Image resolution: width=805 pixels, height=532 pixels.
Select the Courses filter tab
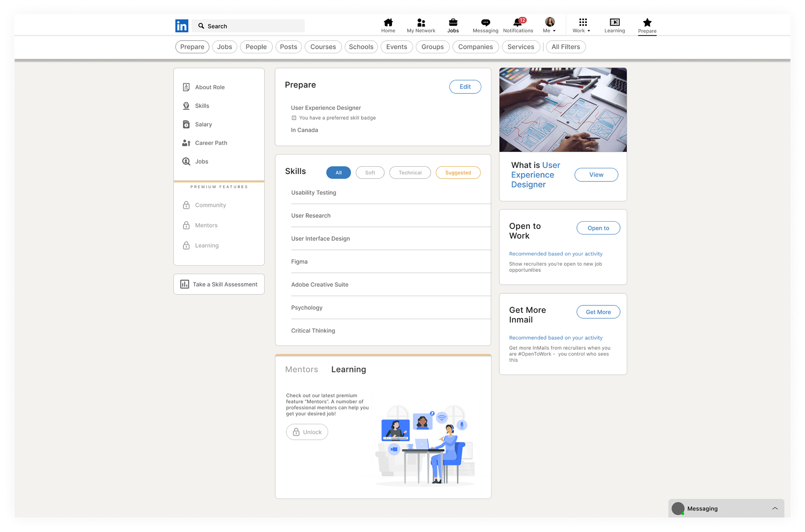pos(323,47)
